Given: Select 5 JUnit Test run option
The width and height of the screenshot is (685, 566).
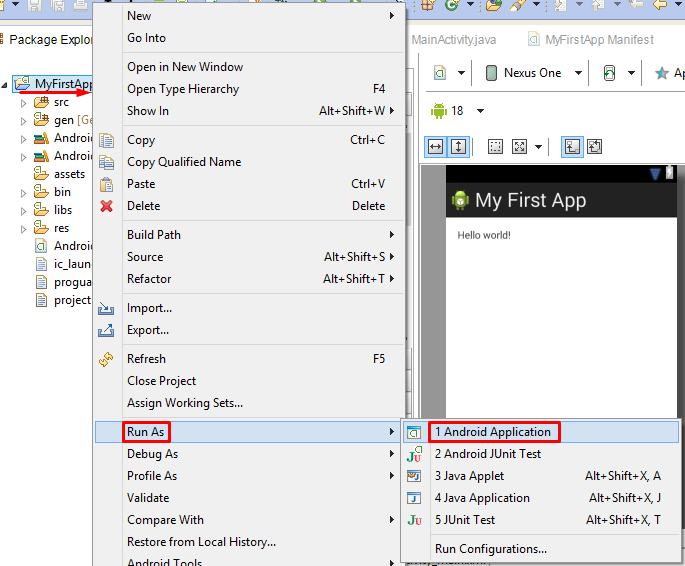Looking at the screenshot, I should click(541, 520).
